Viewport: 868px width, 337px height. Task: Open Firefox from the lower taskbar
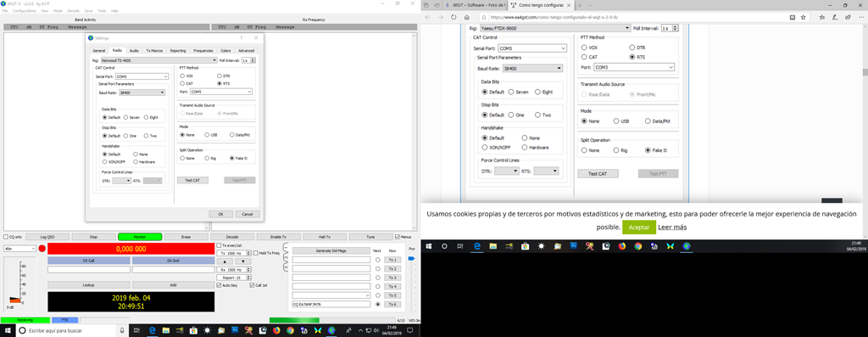point(276,331)
